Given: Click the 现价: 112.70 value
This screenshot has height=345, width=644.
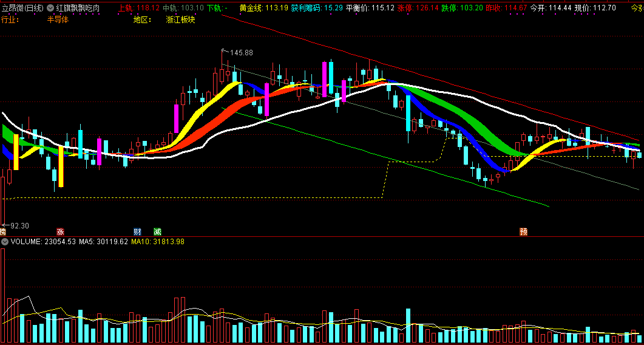Looking at the screenshot, I should click(x=595, y=7).
